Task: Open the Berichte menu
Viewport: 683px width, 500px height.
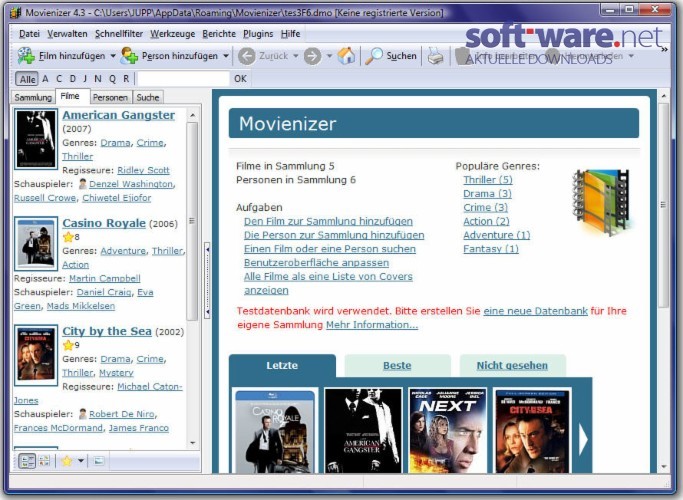Action: click(x=219, y=34)
